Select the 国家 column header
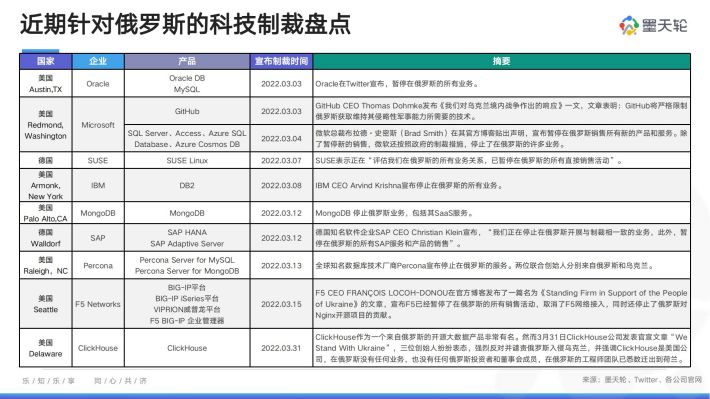The height and width of the screenshot is (399, 710). coord(46,61)
